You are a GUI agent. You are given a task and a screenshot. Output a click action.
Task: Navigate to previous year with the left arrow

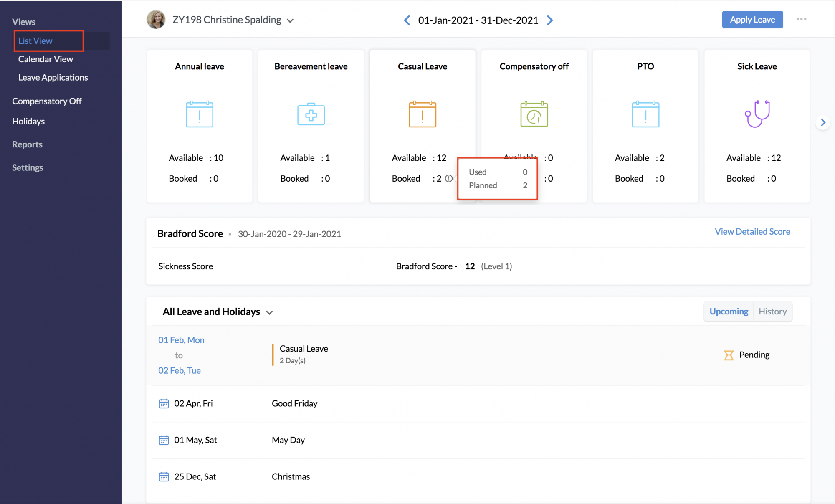[407, 20]
